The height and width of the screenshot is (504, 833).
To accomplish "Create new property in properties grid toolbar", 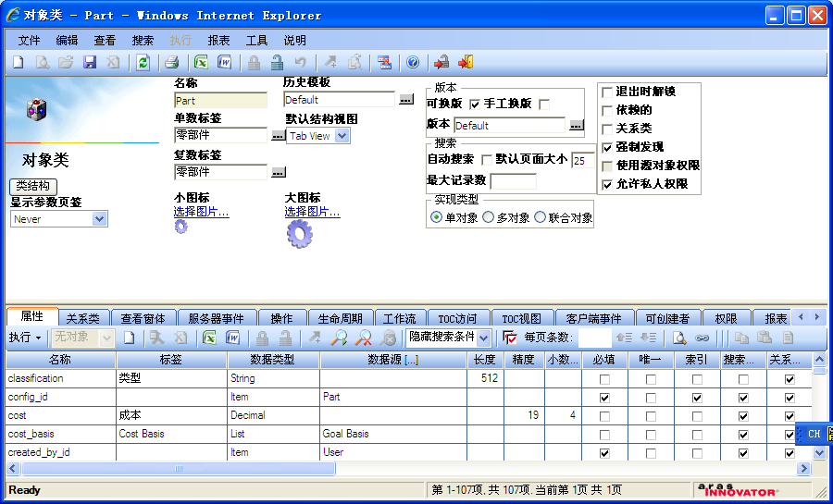I will point(129,338).
